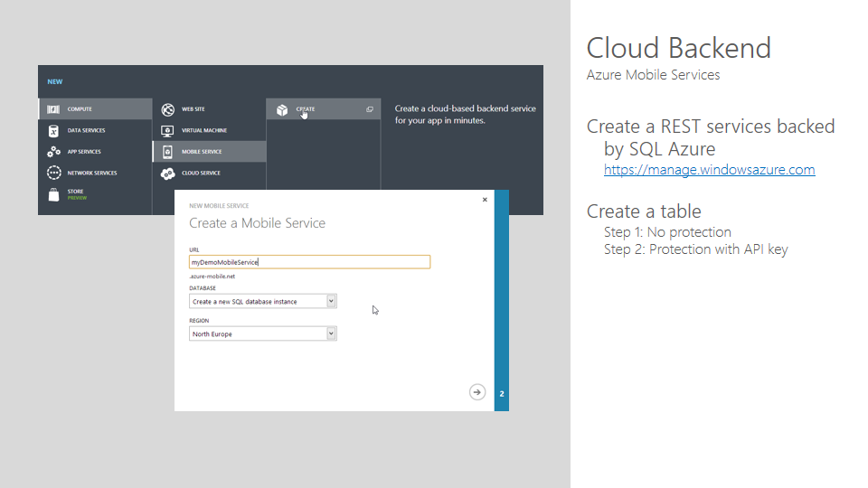This screenshot has width=868, height=488.
Task: Choose the Virtual Machine option label
Action: coord(204,130)
